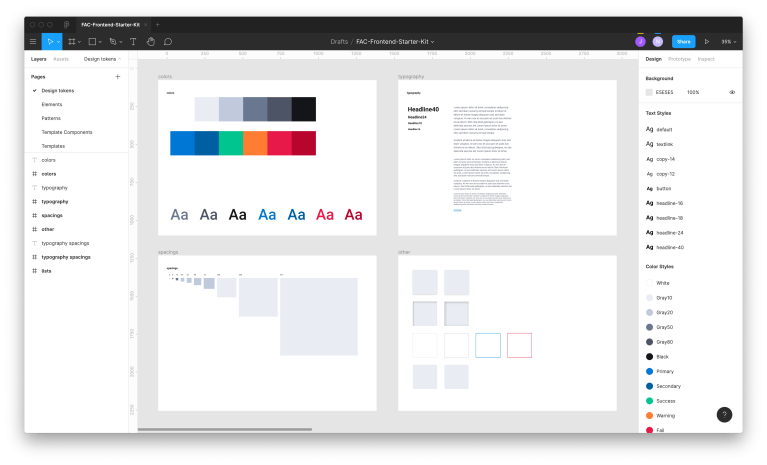767x465 pixels.
Task: Present the prototype with play icon
Action: pyautogui.click(x=707, y=42)
